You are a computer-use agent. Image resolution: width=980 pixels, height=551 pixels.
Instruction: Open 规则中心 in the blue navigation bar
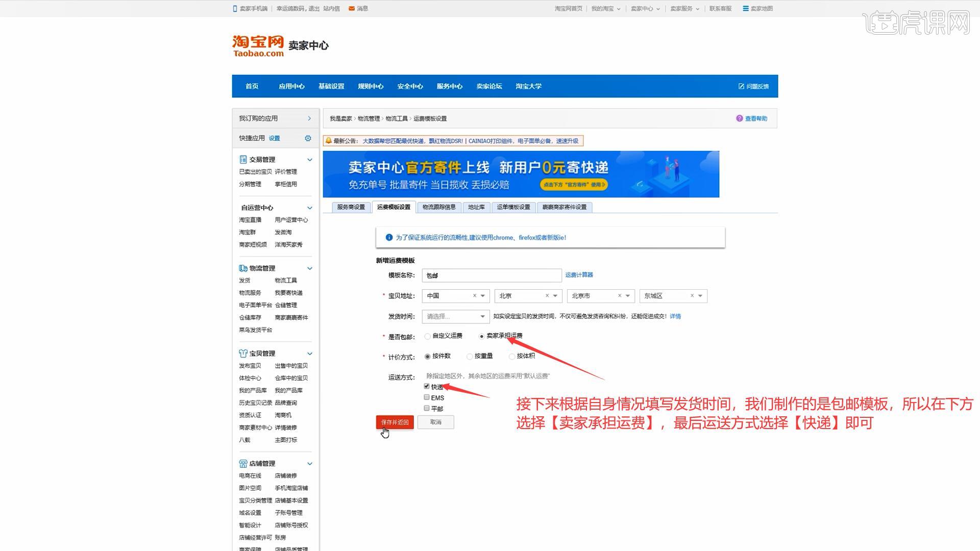(x=371, y=86)
